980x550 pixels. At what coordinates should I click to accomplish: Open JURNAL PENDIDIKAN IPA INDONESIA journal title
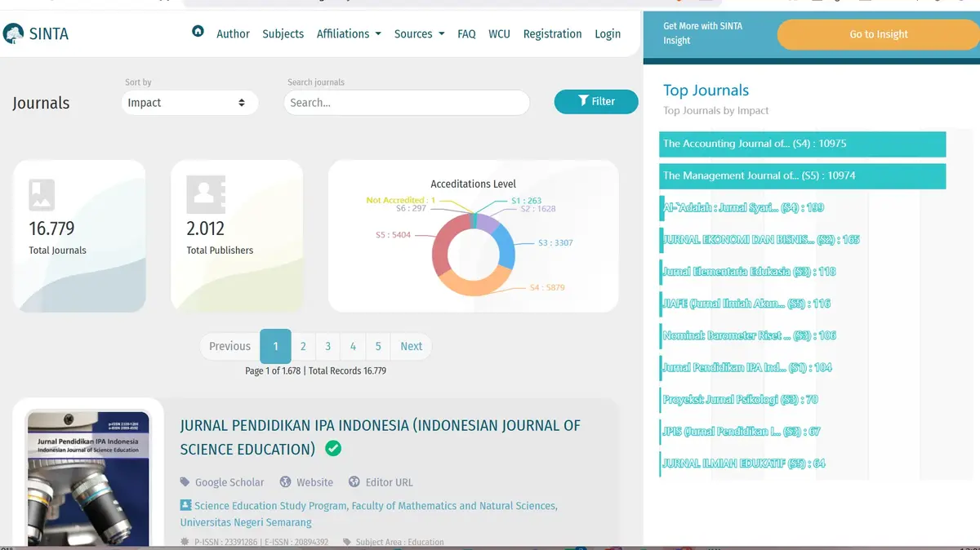[380, 437]
